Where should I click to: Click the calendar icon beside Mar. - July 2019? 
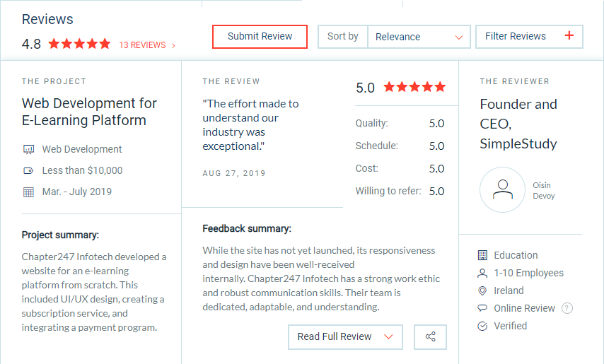tap(29, 192)
